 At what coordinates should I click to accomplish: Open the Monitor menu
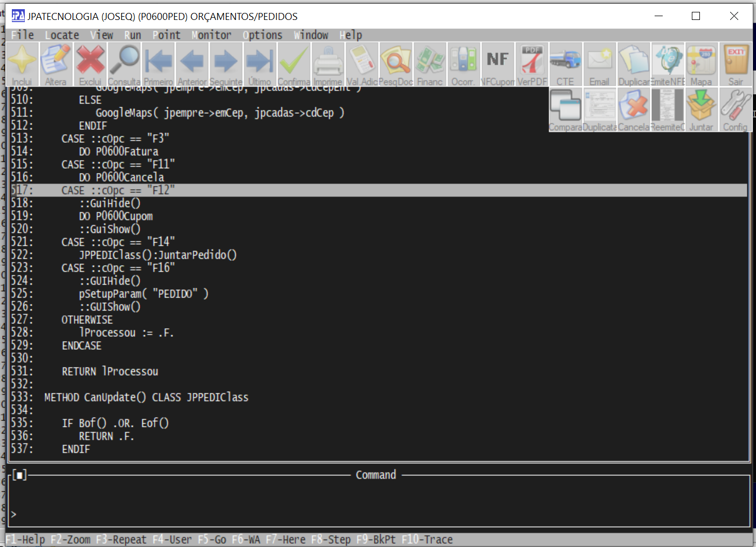coord(211,35)
